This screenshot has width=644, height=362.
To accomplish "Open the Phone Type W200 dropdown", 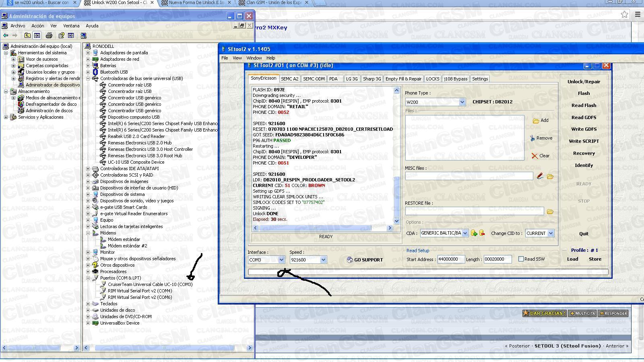I will (462, 102).
